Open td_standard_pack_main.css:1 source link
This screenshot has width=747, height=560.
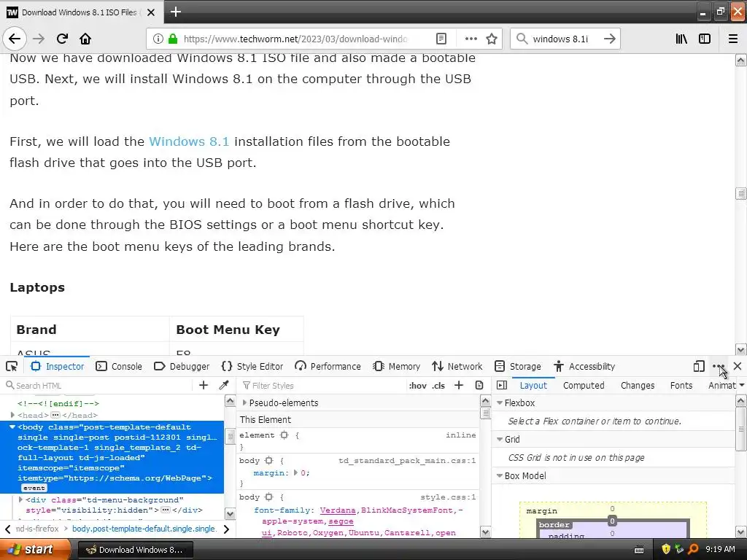[x=407, y=461]
